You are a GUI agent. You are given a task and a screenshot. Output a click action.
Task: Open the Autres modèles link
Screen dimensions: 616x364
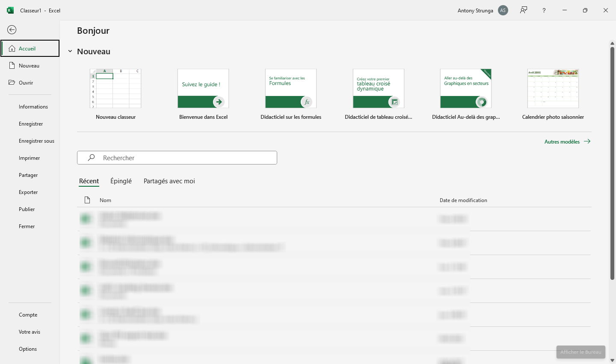point(567,141)
